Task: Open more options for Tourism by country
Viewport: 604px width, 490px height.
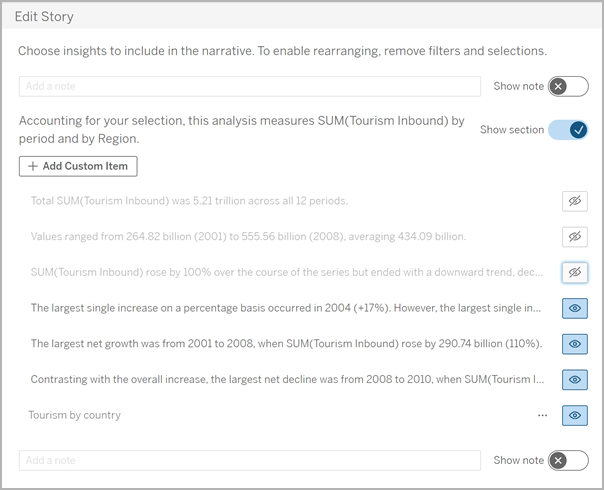Action: coord(542,415)
